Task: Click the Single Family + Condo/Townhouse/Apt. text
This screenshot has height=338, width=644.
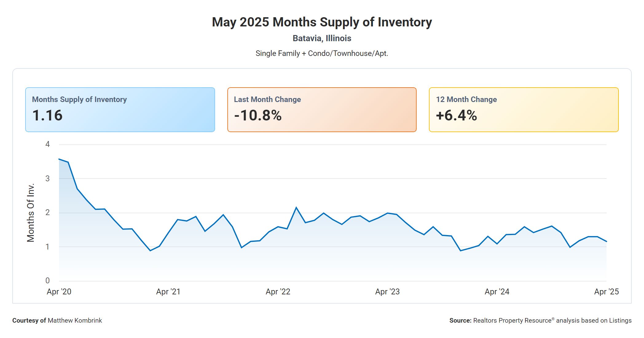Action: (322, 53)
